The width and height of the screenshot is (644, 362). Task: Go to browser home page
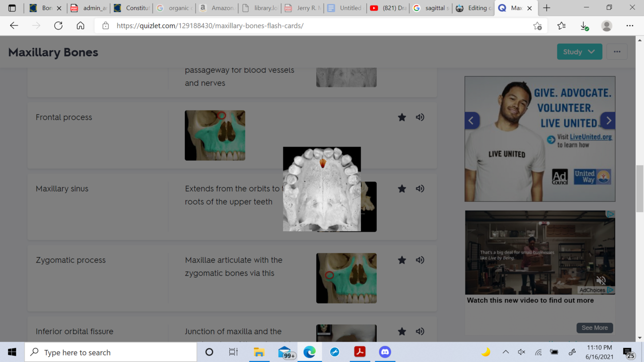click(81, 26)
